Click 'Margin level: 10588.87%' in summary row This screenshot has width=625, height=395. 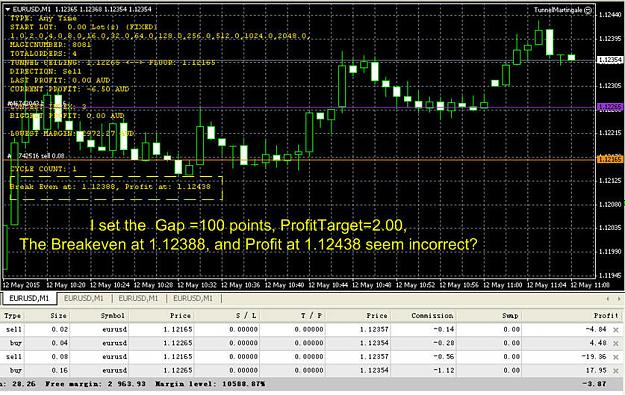(x=210, y=384)
